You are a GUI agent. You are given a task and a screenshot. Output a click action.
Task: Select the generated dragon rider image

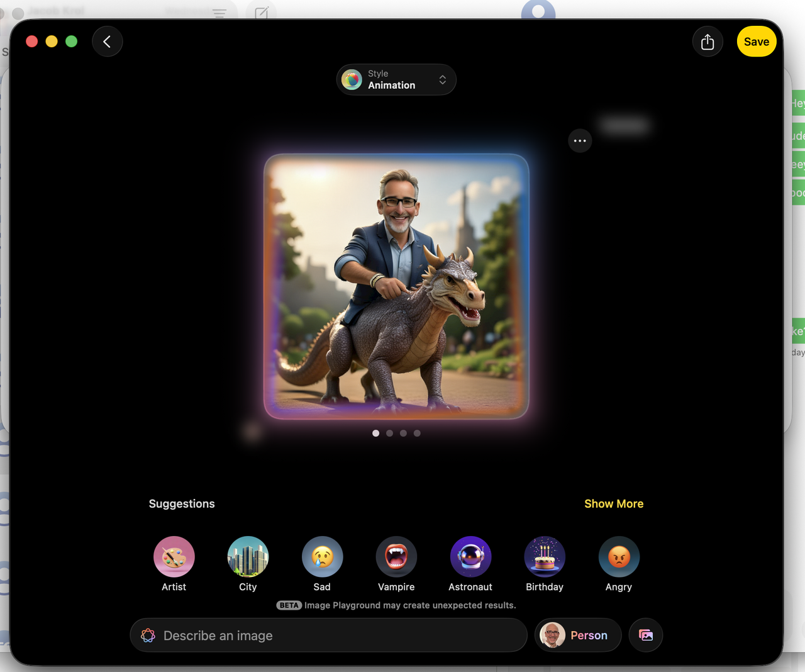pos(396,286)
